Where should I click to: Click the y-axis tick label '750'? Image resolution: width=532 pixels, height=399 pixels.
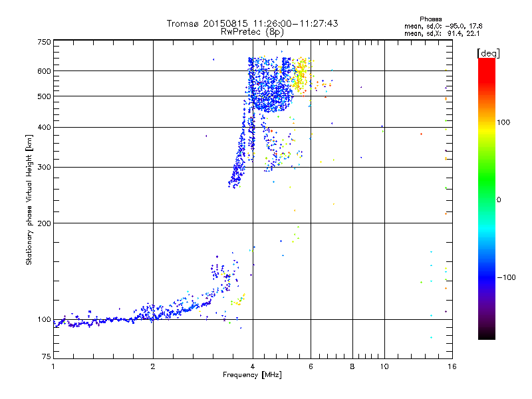coord(44,42)
